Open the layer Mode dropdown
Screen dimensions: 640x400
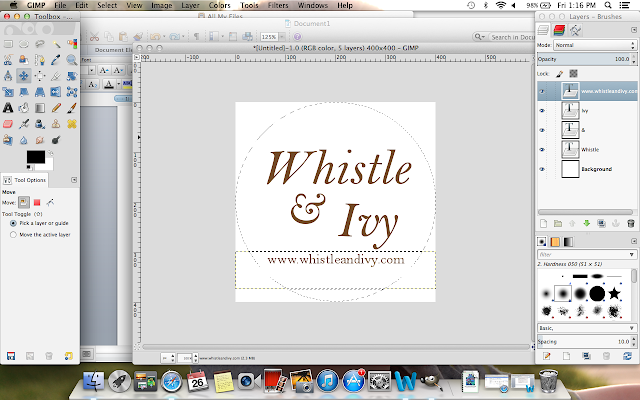pos(595,45)
